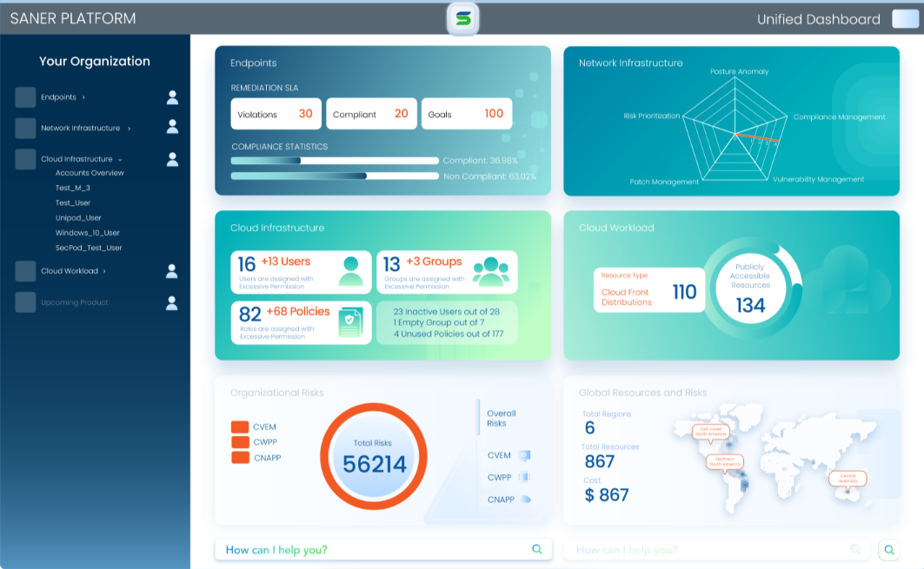Viewport: 924px width, 569px height.
Task: Click the Groups people icon
Action: click(491, 271)
